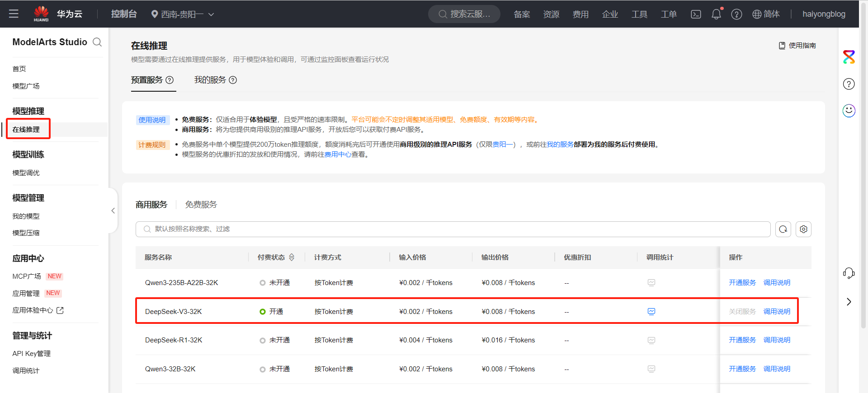Screen dimensions: 868x393
Task: Open top bar help question icon
Action: pos(736,14)
